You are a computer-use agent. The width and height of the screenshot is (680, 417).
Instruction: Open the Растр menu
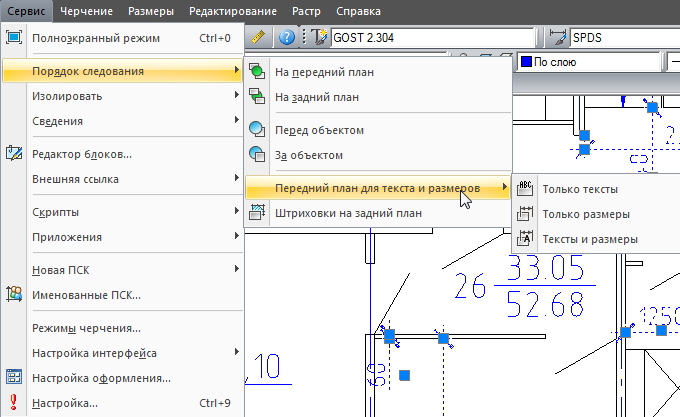pos(306,11)
